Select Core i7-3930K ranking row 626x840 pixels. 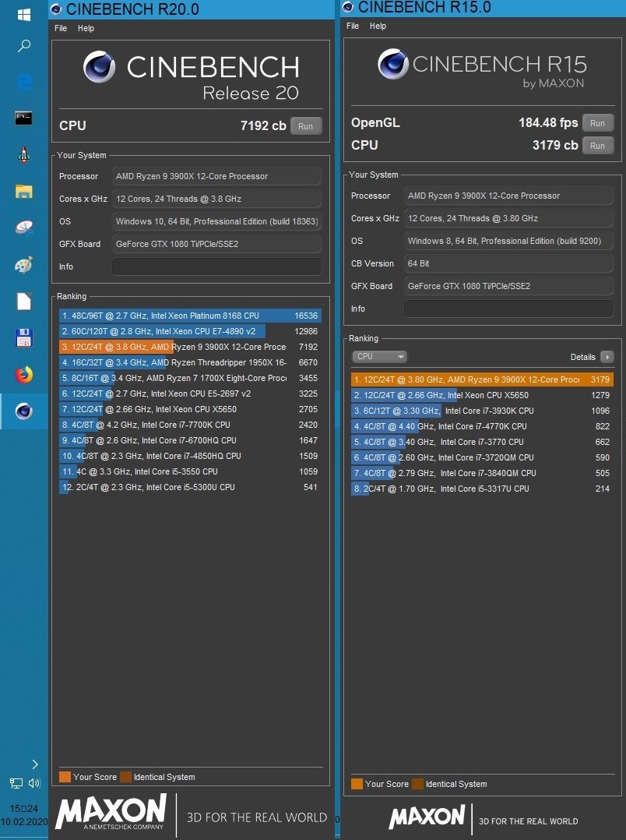tap(482, 411)
